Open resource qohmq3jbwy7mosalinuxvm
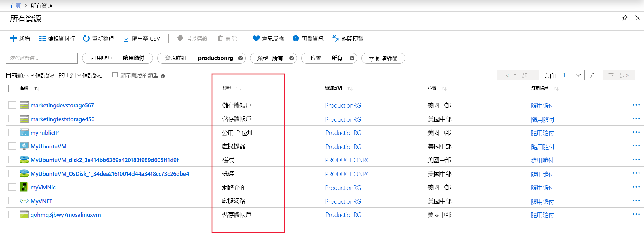 tap(66, 215)
